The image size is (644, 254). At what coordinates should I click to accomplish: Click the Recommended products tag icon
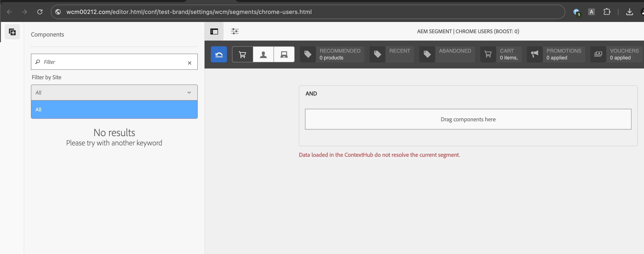308,54
